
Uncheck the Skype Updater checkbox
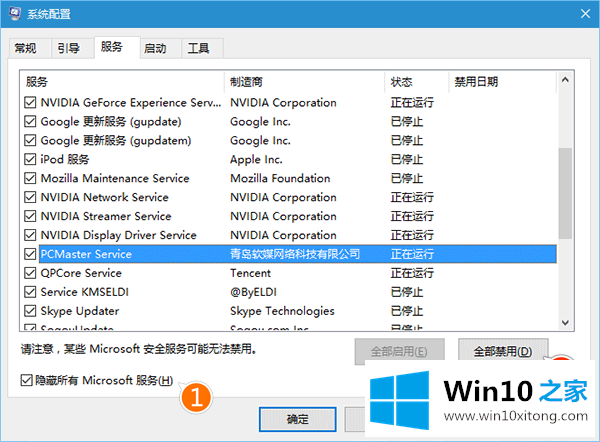(29, 311)
